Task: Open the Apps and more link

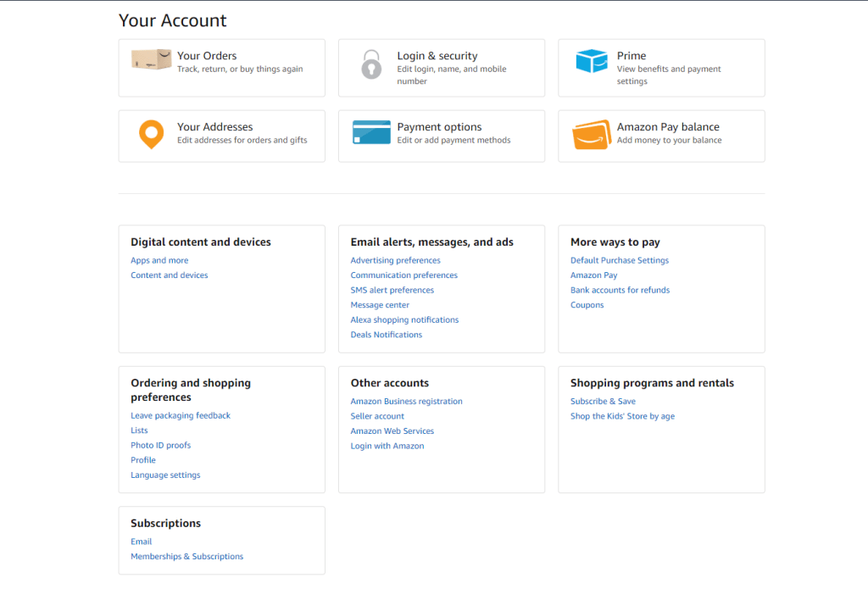Action: coord(159,260)
